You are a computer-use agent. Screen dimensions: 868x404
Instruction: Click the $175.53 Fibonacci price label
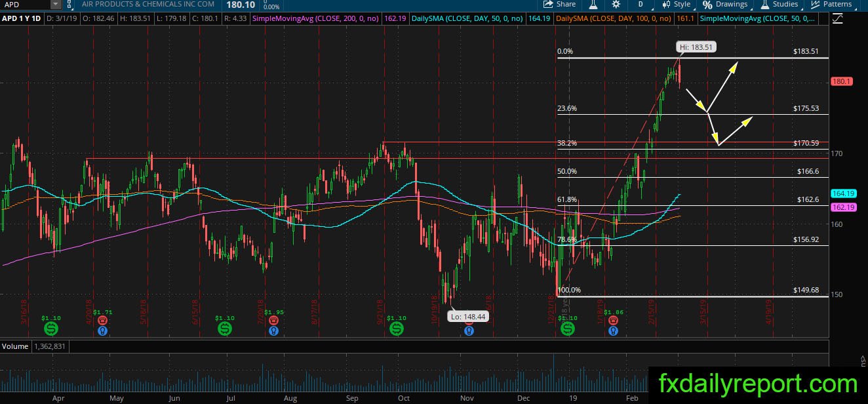coord(806,109)
